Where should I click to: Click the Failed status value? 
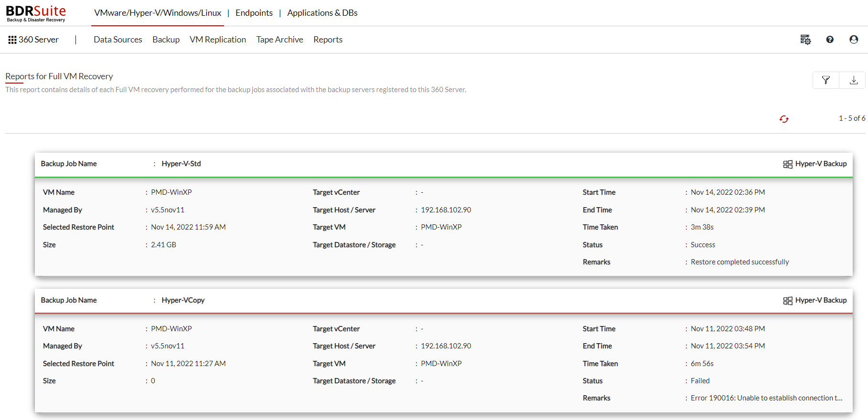pos(700,381)
